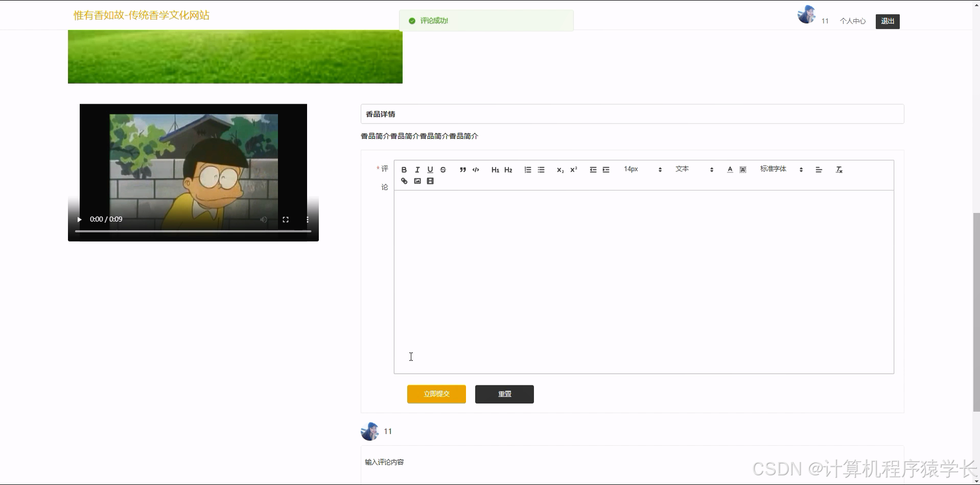Reset the comment form with 重置 button
The height and width of the screenshot is (485, 980).
504,394
